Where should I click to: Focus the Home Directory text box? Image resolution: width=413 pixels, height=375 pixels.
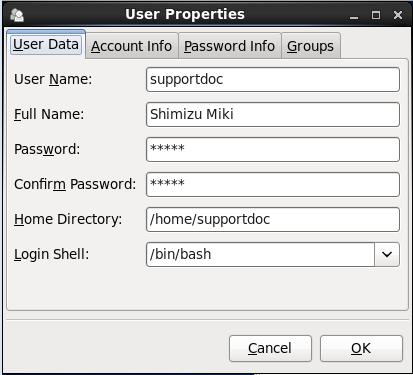coord(273,219)
